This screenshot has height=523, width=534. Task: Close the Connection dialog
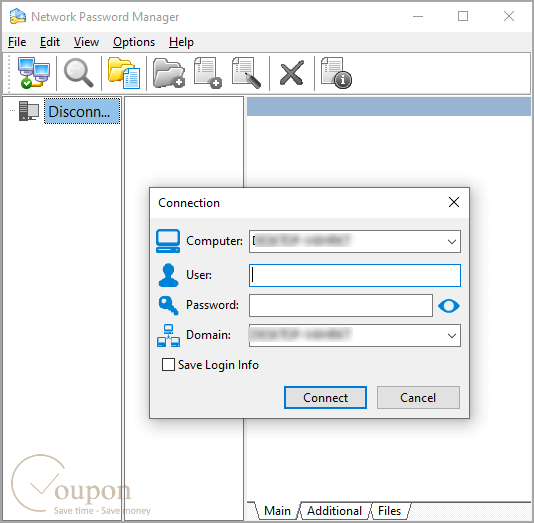tap(454, 202)
